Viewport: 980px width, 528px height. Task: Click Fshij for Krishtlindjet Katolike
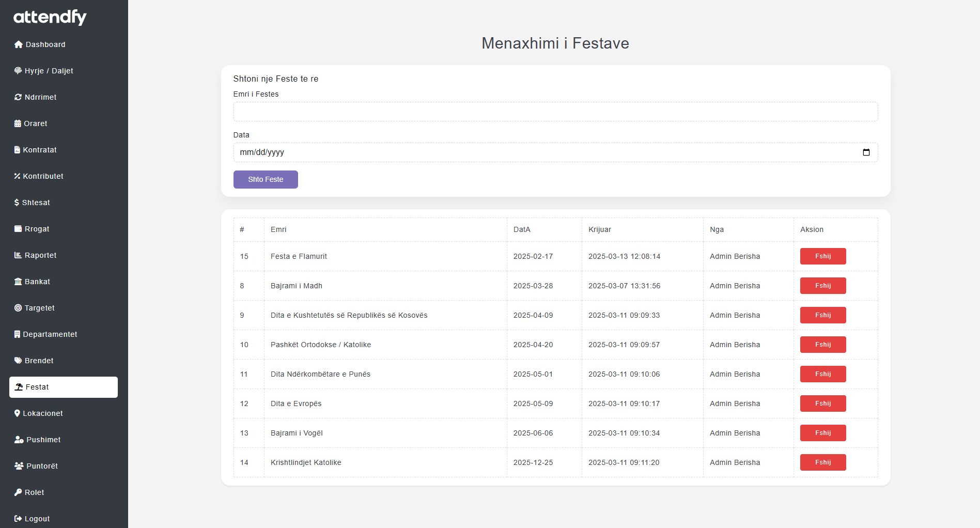point(822,462)
